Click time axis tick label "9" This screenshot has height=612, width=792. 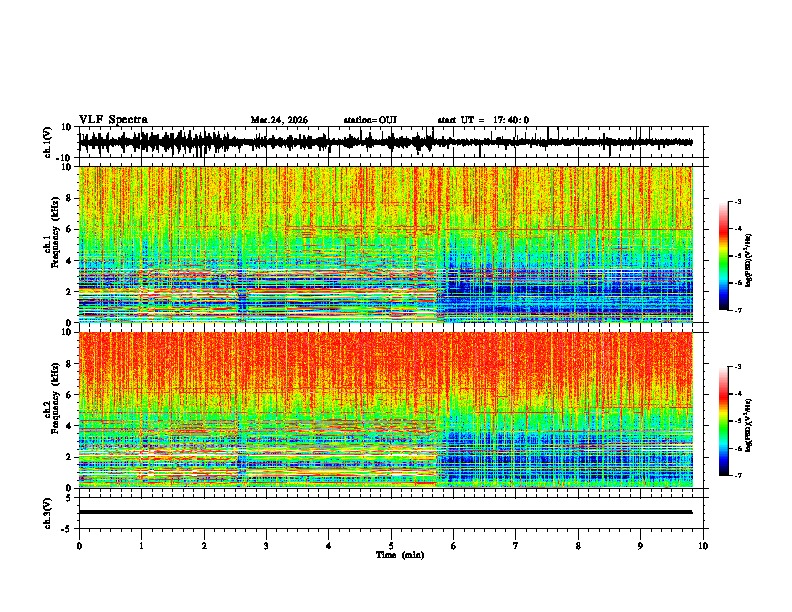[x=640, y=546]
